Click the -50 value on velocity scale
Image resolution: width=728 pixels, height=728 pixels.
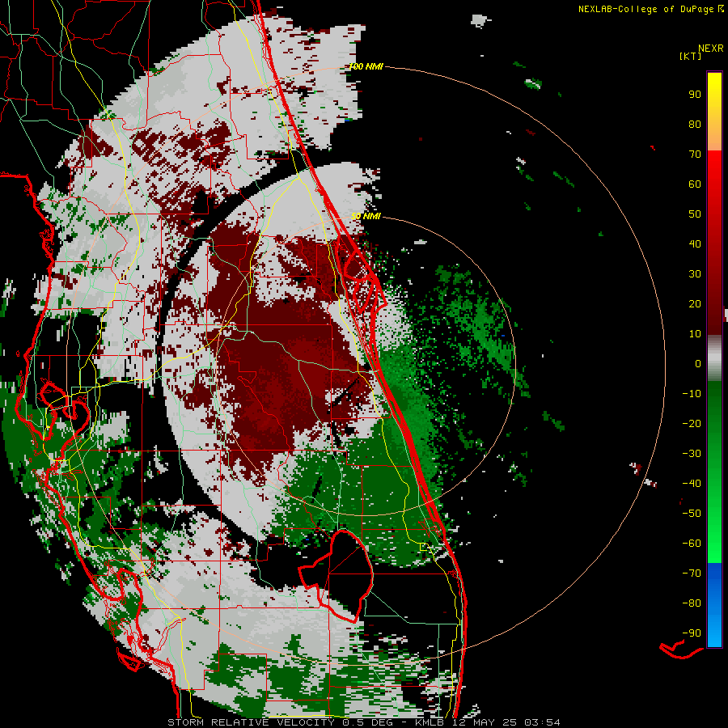692,514
